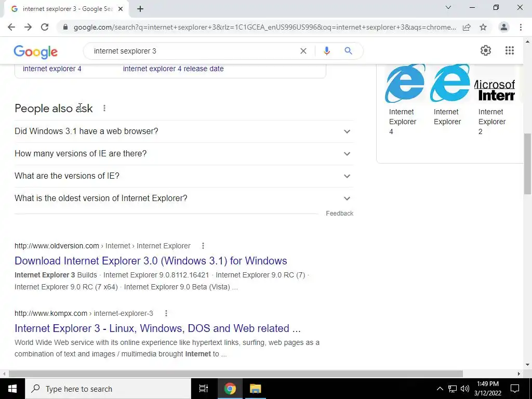The image size is (532, 399).
Task: Close the internet sexplorer 3 tab
Action: [x=121, y=9]
